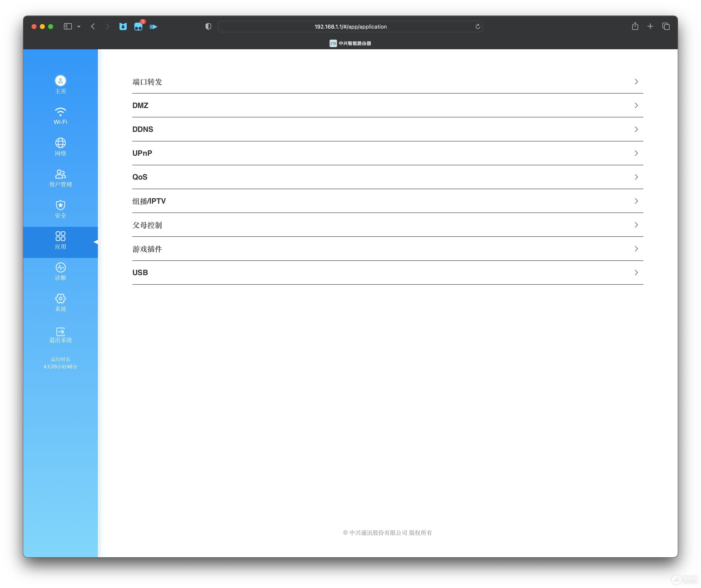Go back in browser history

pyautogui.click(x=93, y=26)
